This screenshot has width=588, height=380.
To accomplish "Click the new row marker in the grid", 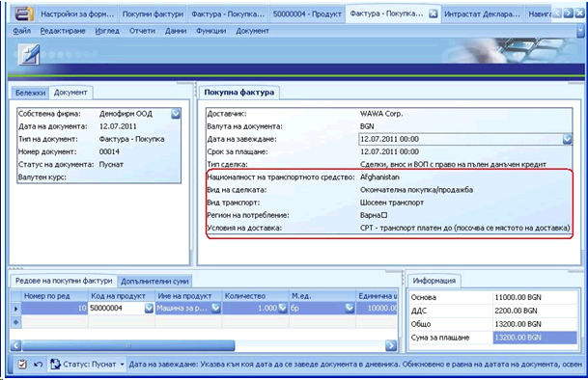I will coord(15,321).
